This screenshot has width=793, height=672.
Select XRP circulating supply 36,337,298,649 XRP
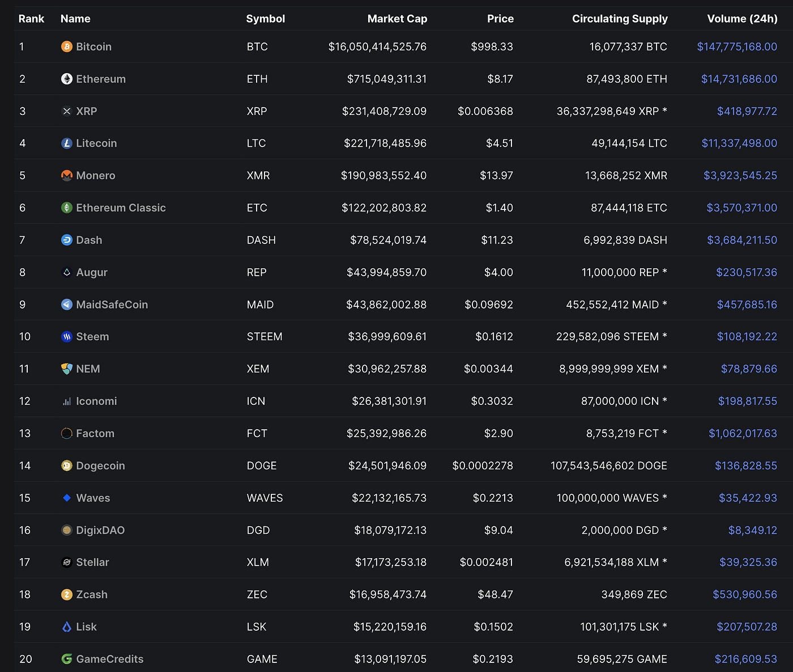point(612,111)
